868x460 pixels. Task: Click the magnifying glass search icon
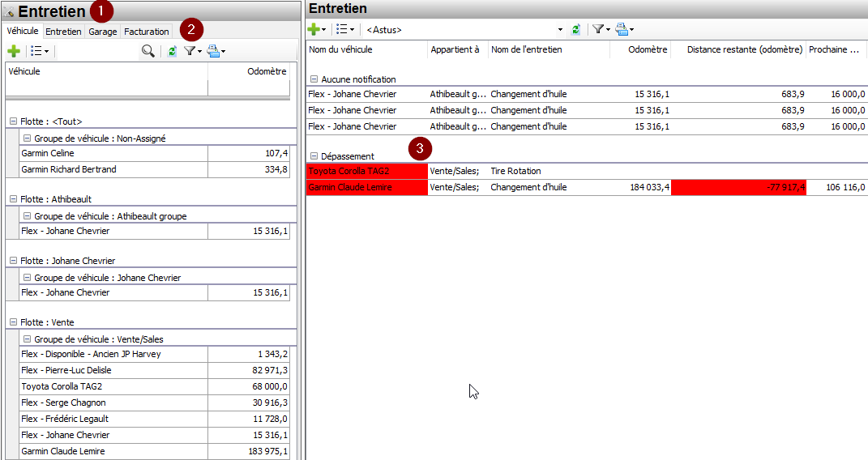[148, 51]
